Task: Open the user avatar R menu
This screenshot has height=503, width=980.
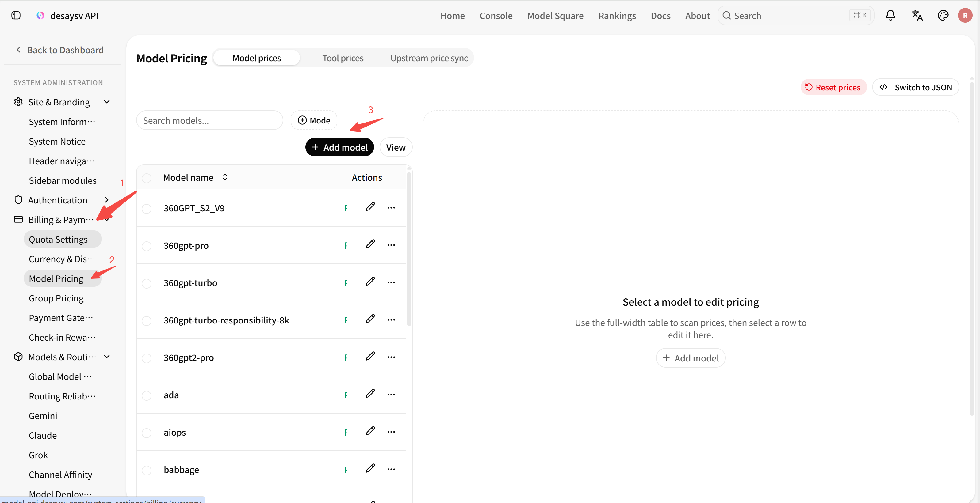Action: (x=965, y=16)
